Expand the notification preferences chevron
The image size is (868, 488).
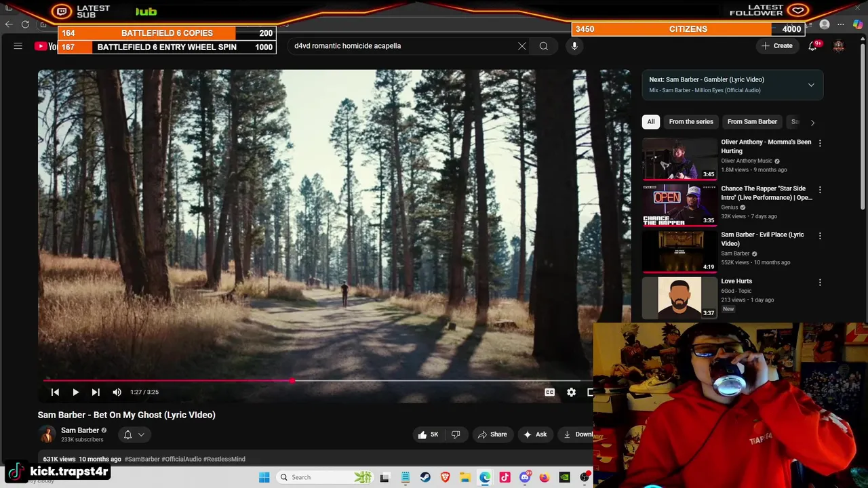[141, 434]
